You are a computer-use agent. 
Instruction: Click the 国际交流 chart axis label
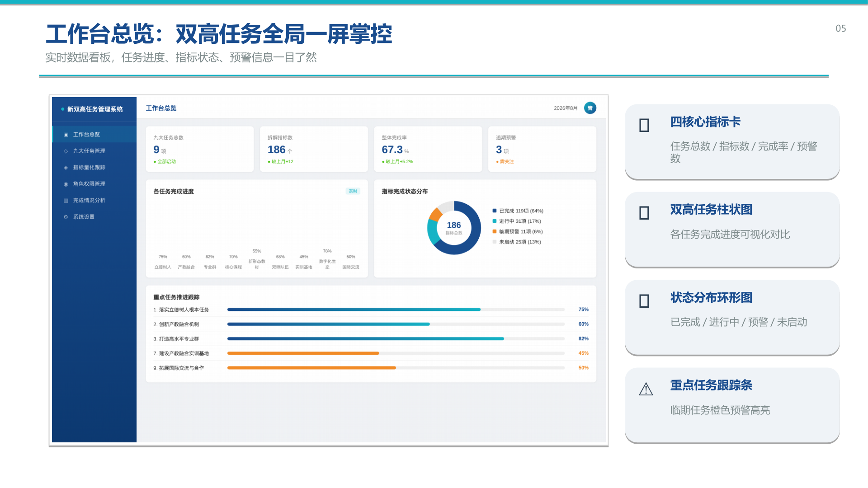tap(351, 267)
